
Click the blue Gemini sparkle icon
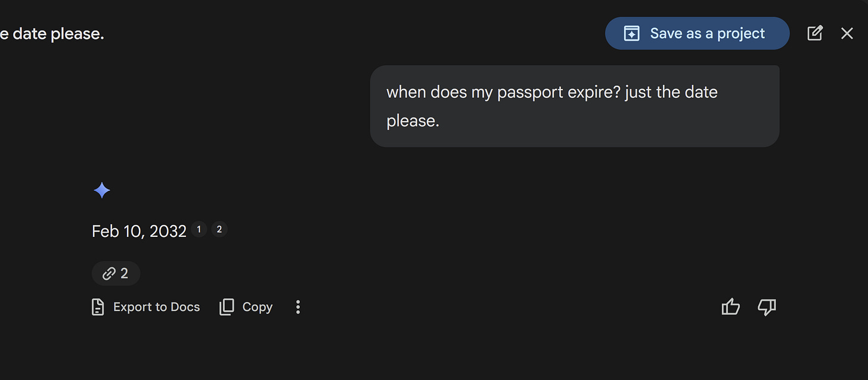coord(102,191)
